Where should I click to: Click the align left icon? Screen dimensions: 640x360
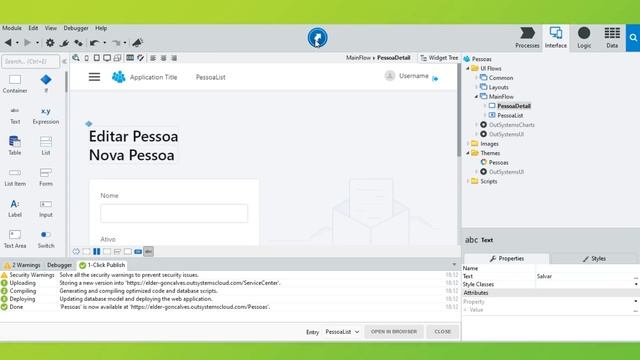153,58
